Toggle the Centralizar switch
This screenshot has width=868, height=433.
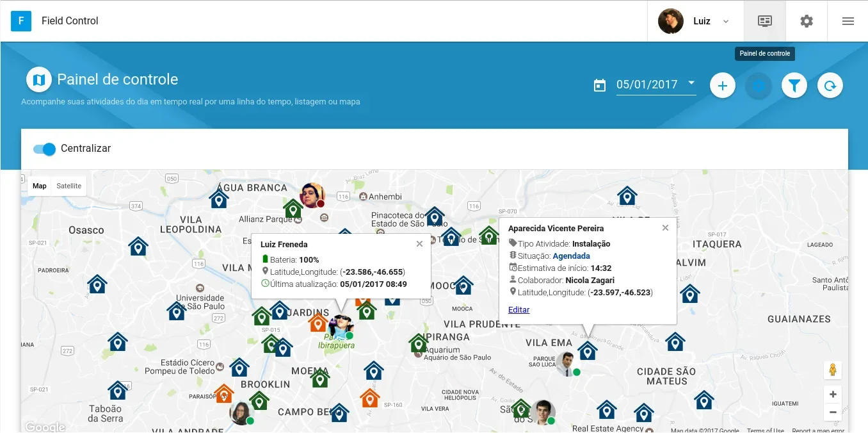click(x=45, y=149)
